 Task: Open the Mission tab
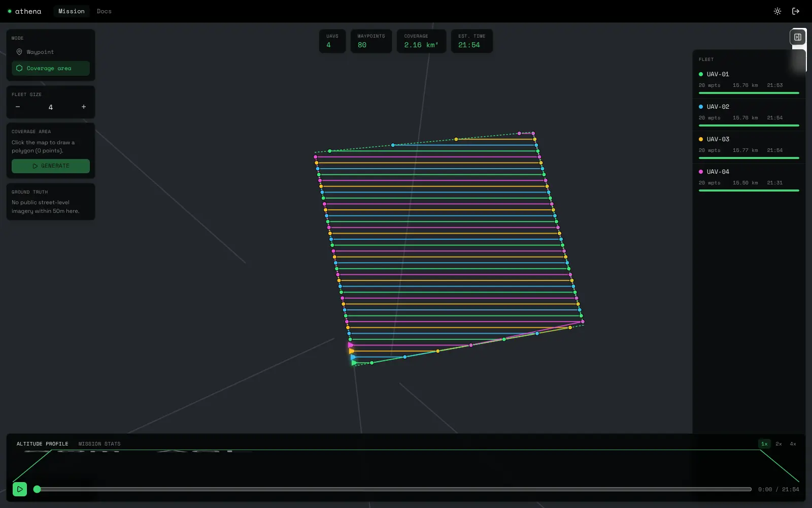pos(71,11)
